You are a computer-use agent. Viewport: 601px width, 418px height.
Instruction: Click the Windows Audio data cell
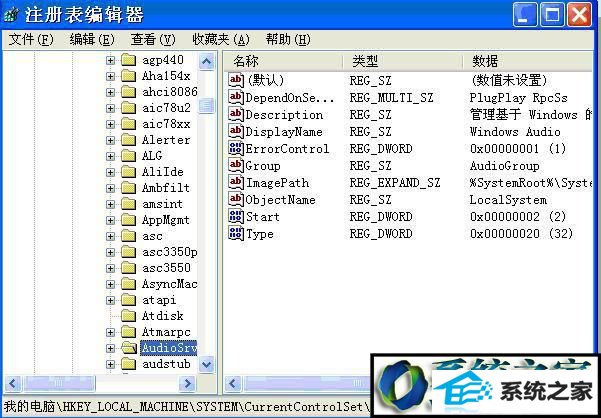[x=515, y=132]
